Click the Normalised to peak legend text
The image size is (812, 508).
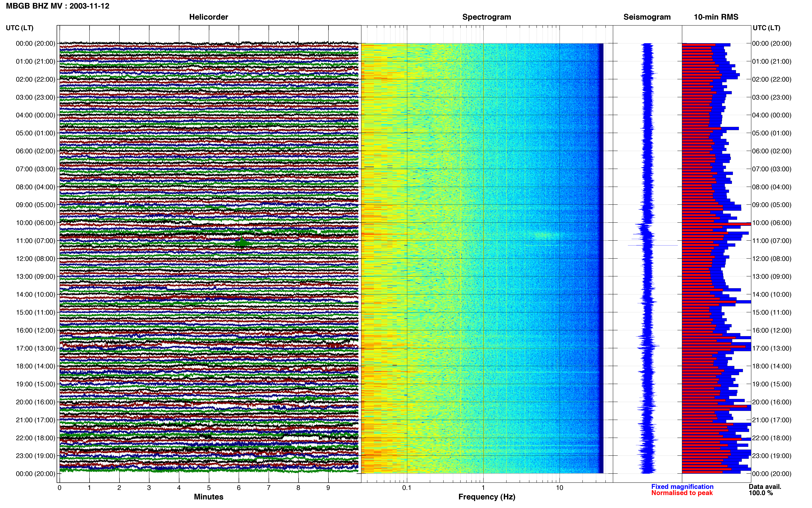(x=682, y=493)
